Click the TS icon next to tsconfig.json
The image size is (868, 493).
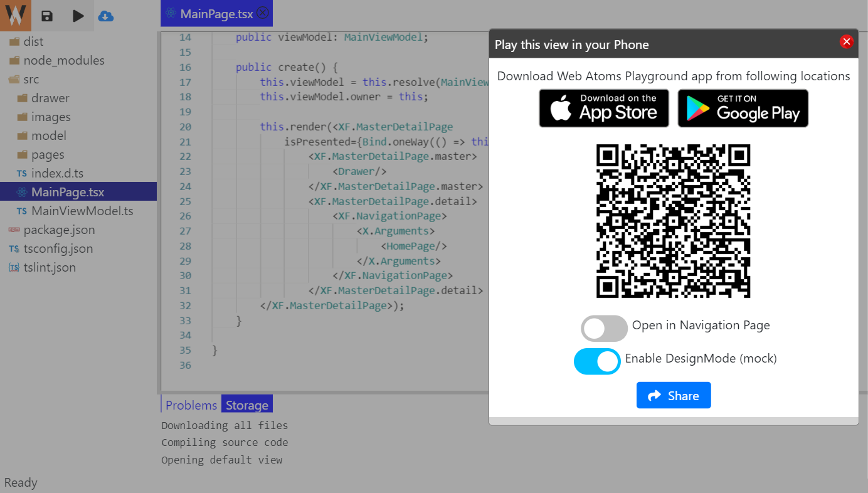14,248
